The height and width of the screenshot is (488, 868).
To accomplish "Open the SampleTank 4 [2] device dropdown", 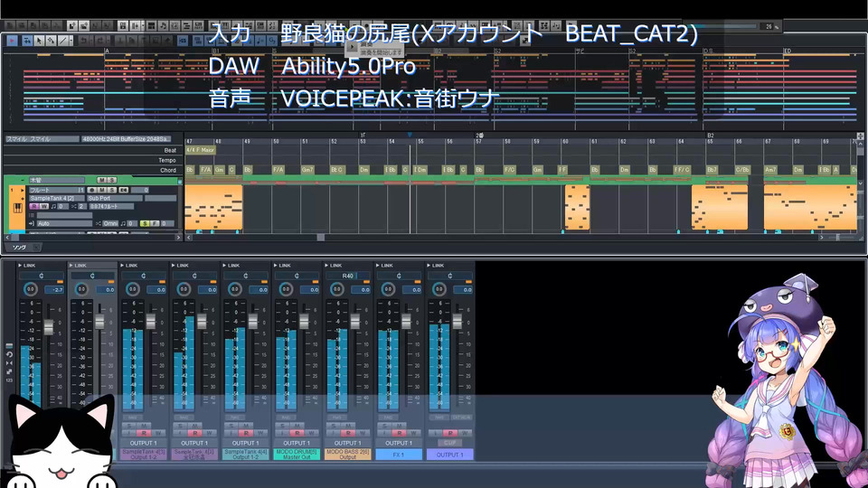I will tap(56, 198).
